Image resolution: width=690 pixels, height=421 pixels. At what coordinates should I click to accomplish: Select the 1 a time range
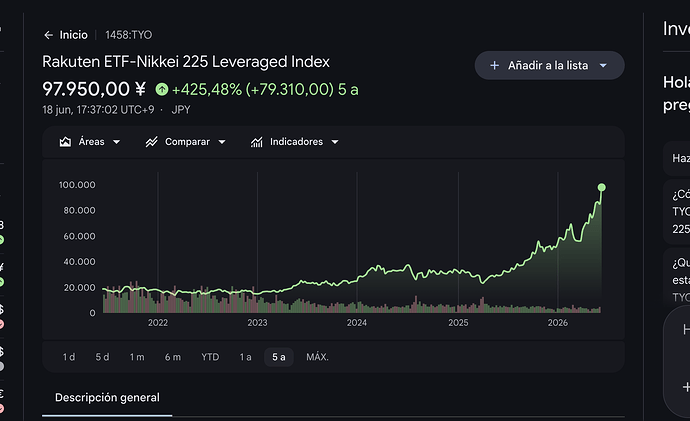click(245, 357)
